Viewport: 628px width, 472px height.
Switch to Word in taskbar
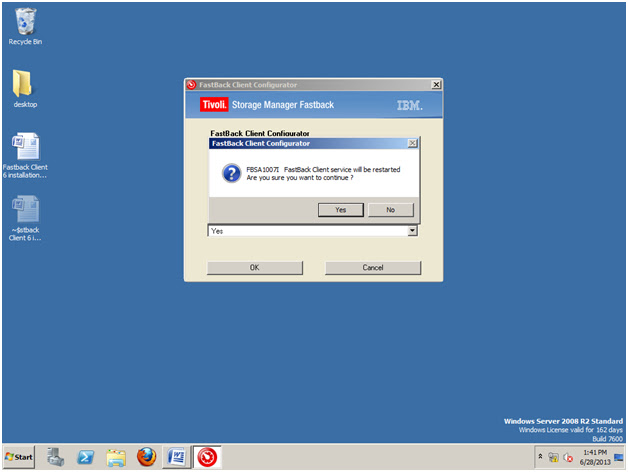176,457
